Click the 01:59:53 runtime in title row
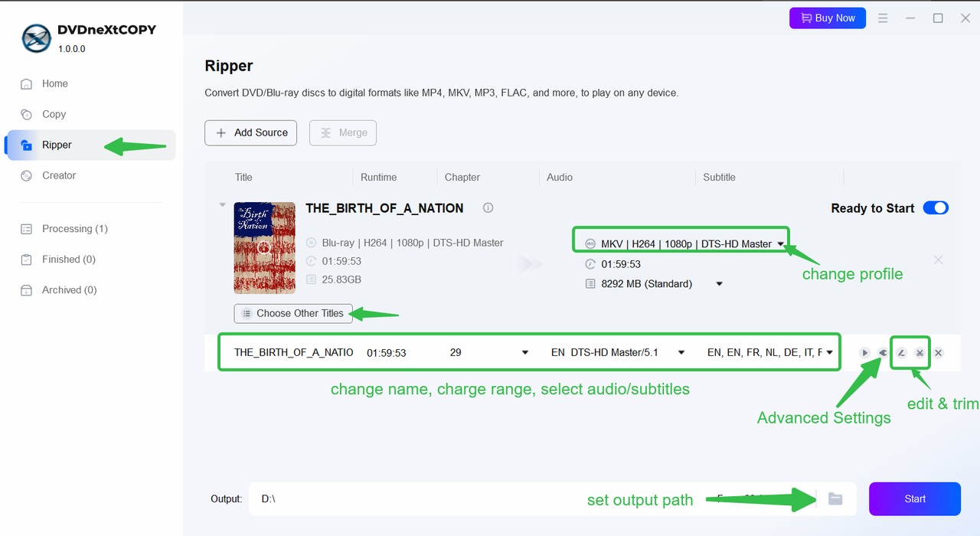This screenshot has width=980, height=536. pyautogui.click(x=387, y=353)
